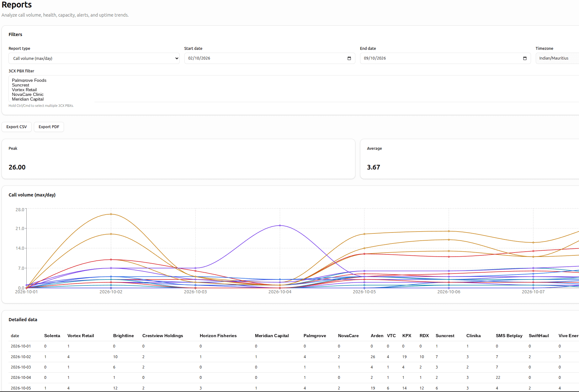Click the Arden column header

pyautogui.click(x=377, y=336)
